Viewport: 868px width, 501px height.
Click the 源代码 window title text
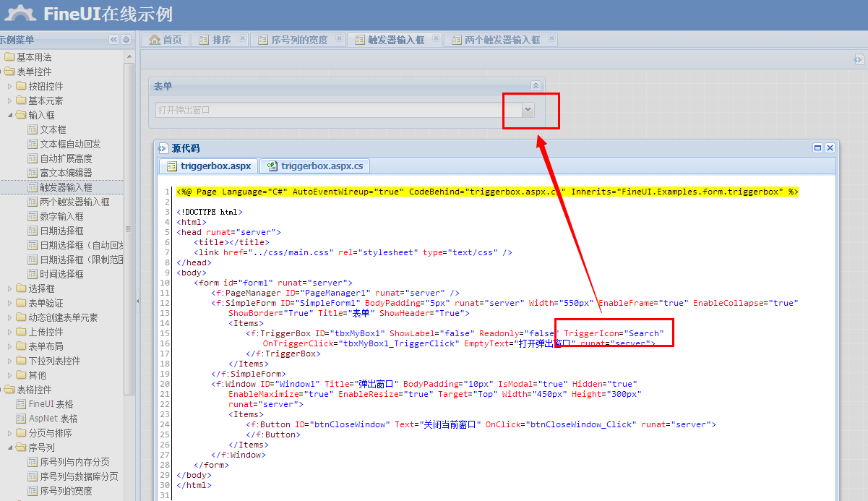(186, 148)
